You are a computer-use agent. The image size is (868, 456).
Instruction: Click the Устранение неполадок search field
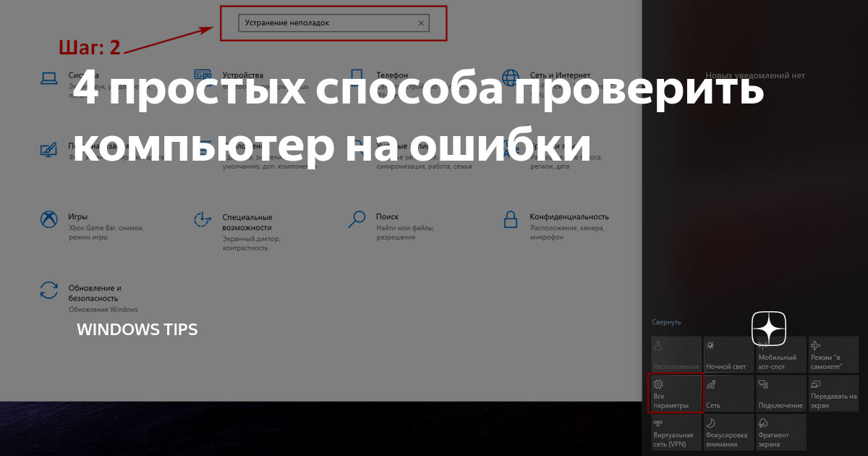[x=325, y=23]
